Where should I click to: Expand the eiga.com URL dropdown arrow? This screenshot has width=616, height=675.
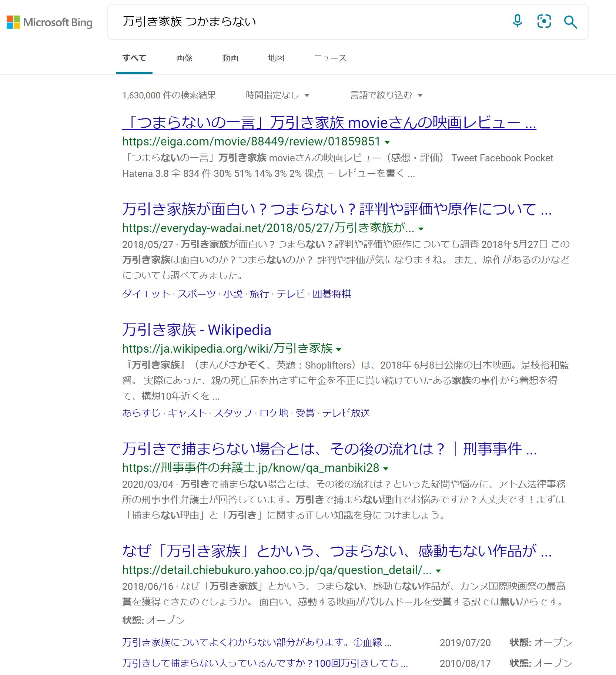(x=387, y=142)
